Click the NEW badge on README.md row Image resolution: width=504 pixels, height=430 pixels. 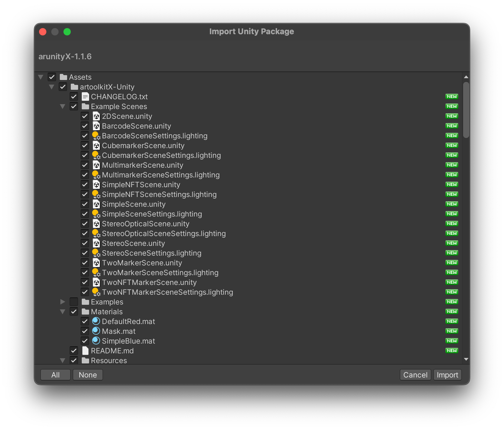pos(452,351)
